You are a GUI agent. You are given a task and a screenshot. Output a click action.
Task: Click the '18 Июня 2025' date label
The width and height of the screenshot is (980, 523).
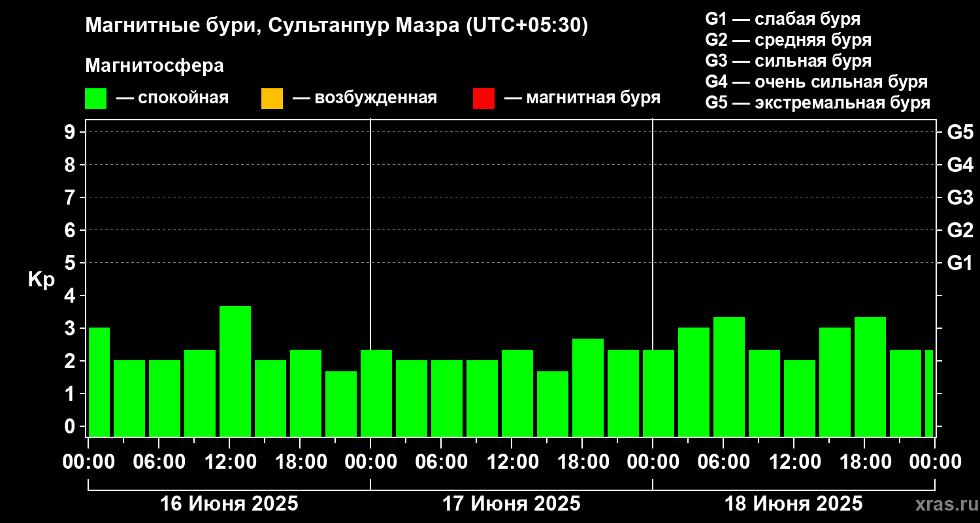coord(794,504)
